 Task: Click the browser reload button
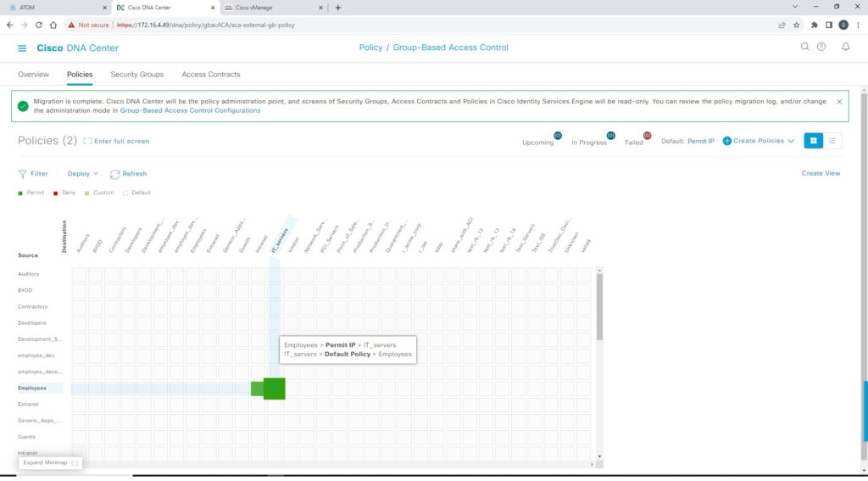pos(39,25)
